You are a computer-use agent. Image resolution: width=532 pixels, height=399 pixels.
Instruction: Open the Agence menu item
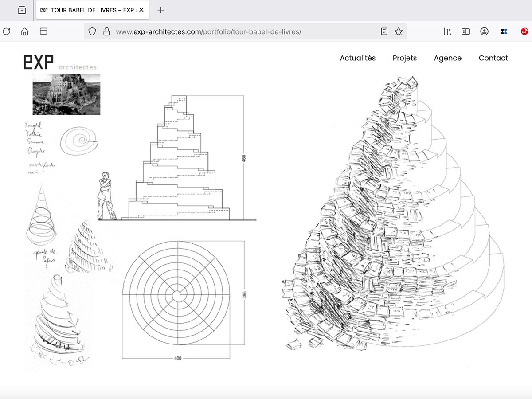pyautogui.click(x=448, y=58)
